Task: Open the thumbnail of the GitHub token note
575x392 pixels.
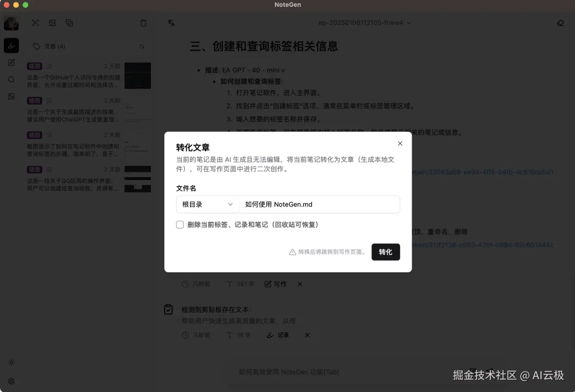Action: pyautogui.click(x=138, y=75)
